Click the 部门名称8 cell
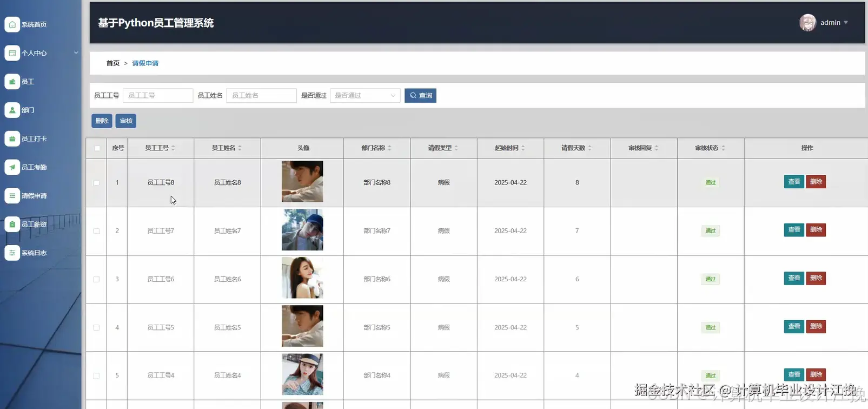The width and height of the screenshot is (868, 409). (377, 182)
